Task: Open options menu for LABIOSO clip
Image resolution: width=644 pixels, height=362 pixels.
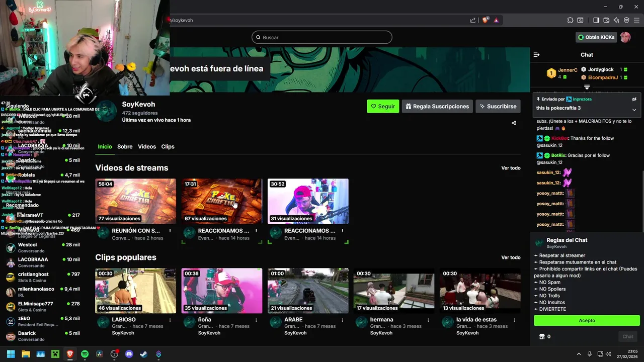Action: coord(170,320)
